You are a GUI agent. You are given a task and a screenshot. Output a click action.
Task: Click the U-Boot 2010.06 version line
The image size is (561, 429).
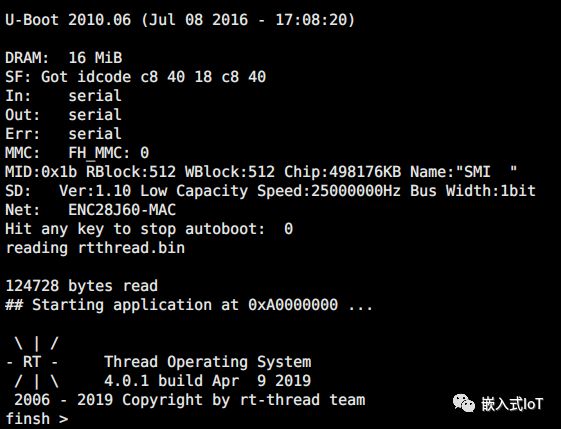pyautogui.click(x=180, y=19)
